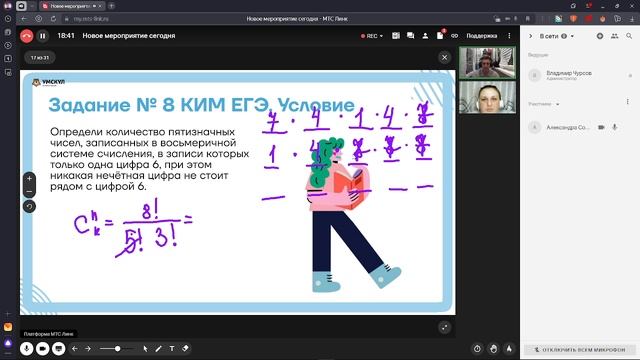The width and height of the screenshot is (640, 360).
Task: Reload the browser page
Action: (53, 19)
